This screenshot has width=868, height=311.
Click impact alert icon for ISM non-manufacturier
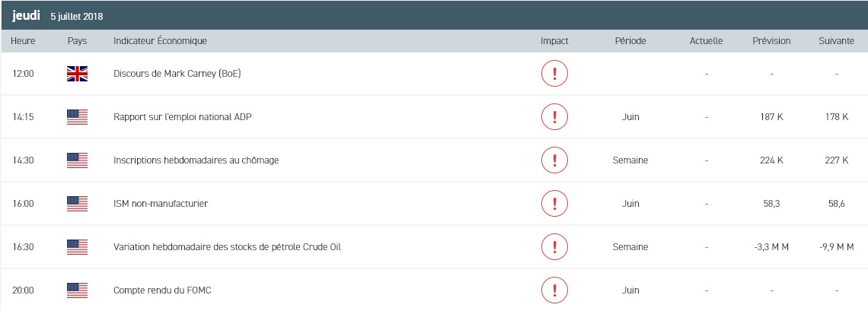tap(554, 204)
